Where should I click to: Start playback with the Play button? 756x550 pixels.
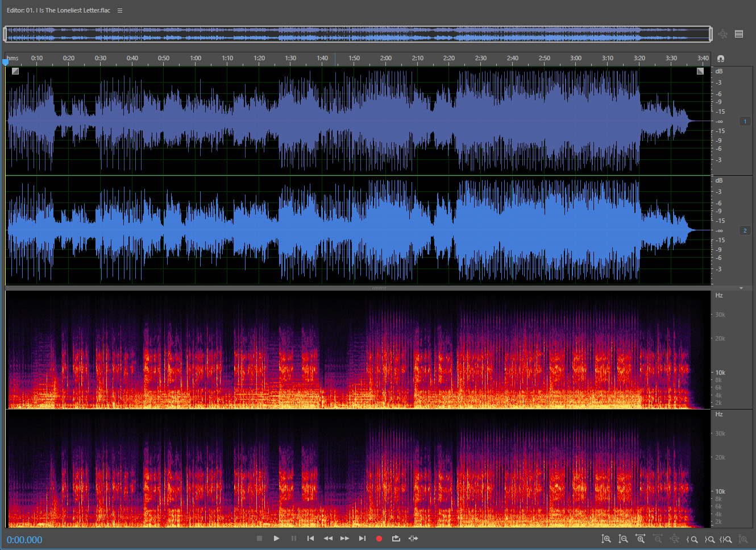tap(276, 538)
